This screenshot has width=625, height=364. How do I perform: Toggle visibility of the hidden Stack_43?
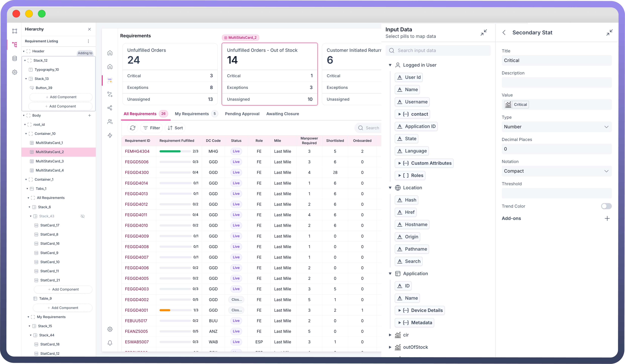coord(83,216)
